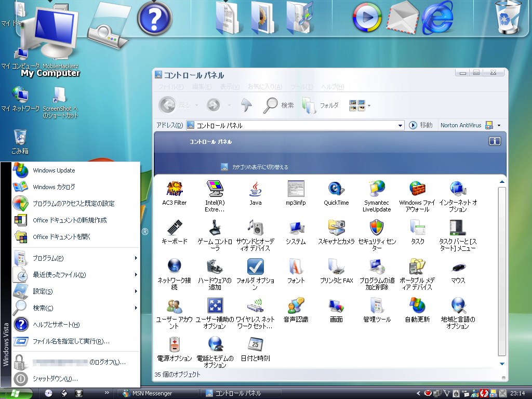
Task: Open 電源オプション power icon
Action: [x=175, y=344]
